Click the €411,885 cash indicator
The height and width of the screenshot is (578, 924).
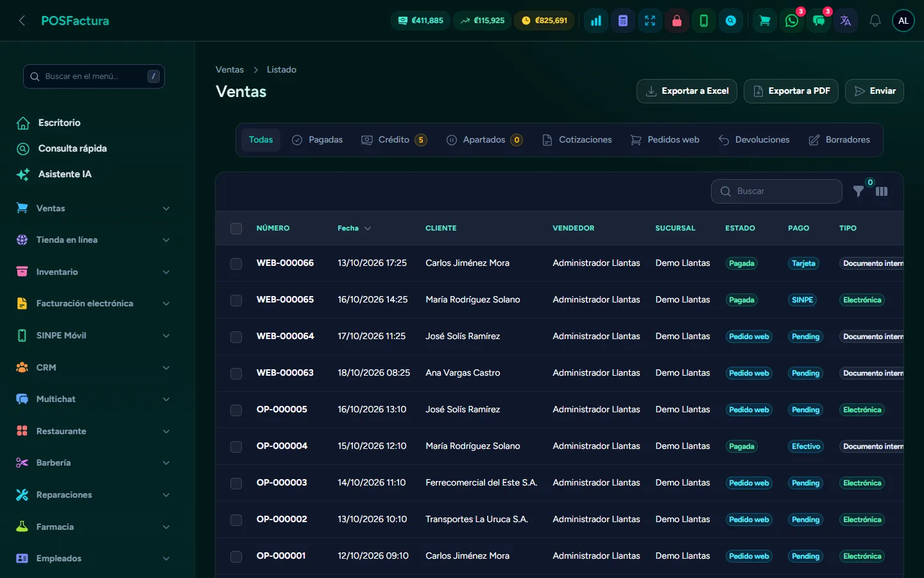point(421,21)
